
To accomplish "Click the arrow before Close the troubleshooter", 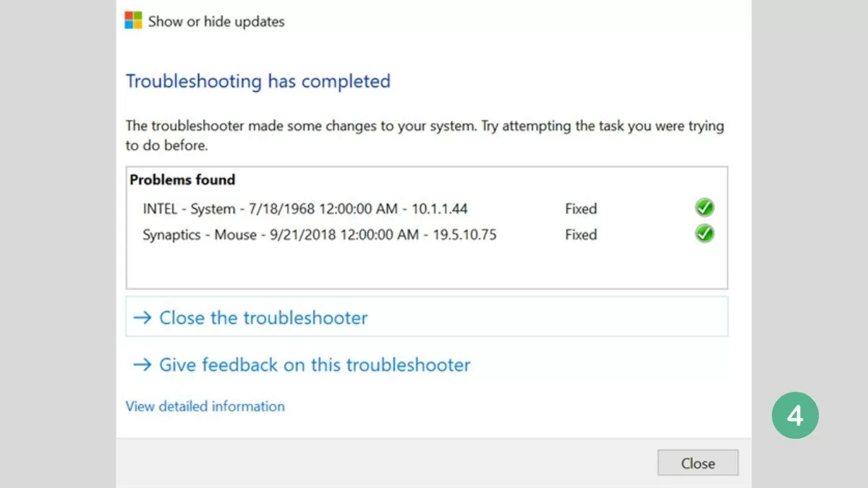I will 142,317.
